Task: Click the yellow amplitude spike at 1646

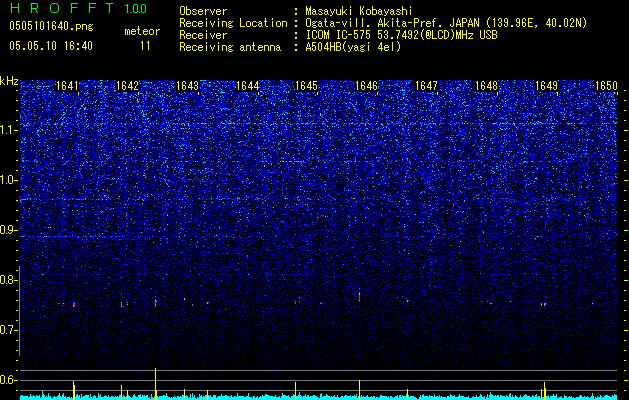Action: coord(359,389)
